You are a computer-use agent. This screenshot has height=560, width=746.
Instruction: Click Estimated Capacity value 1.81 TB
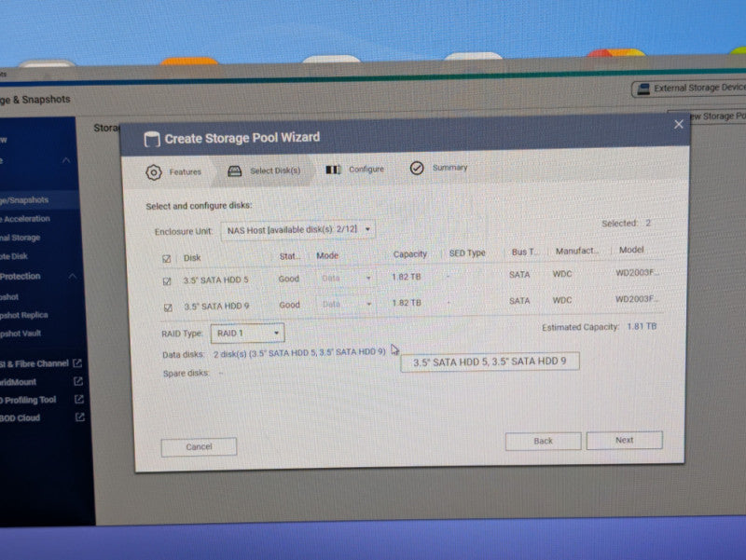(x=642, y=326)
